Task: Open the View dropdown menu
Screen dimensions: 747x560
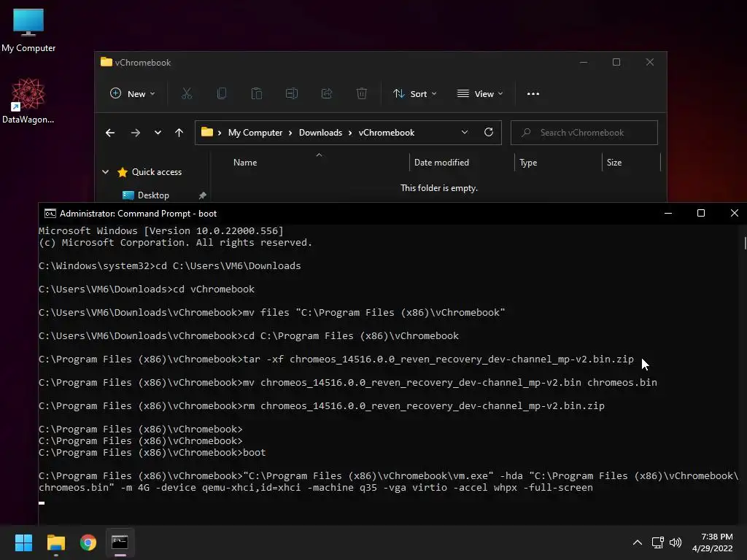Action: coord(480,94)
